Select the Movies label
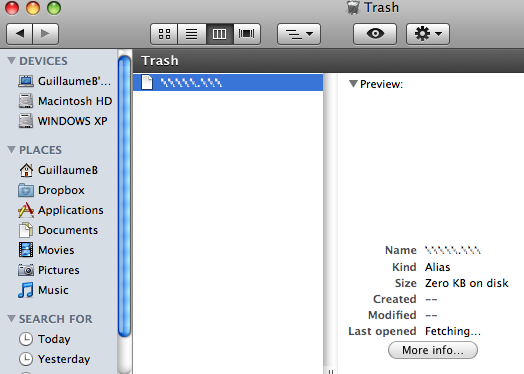 [56, 250]
